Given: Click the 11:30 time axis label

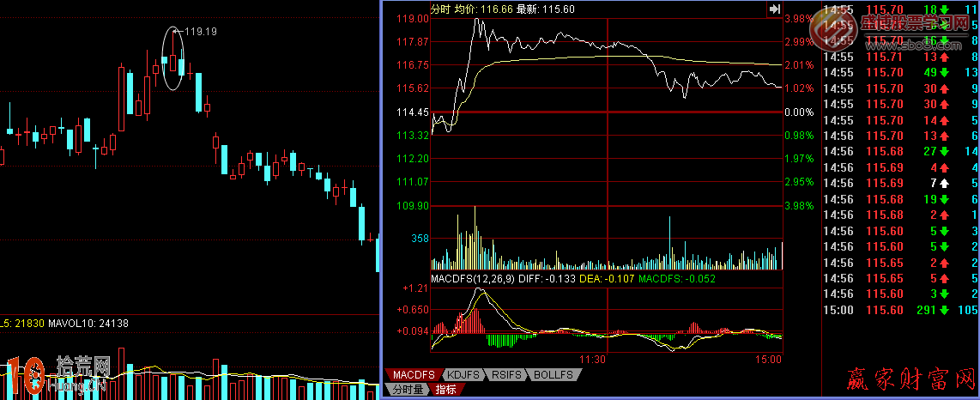Looking at the screenshot, I should [592, 360].
